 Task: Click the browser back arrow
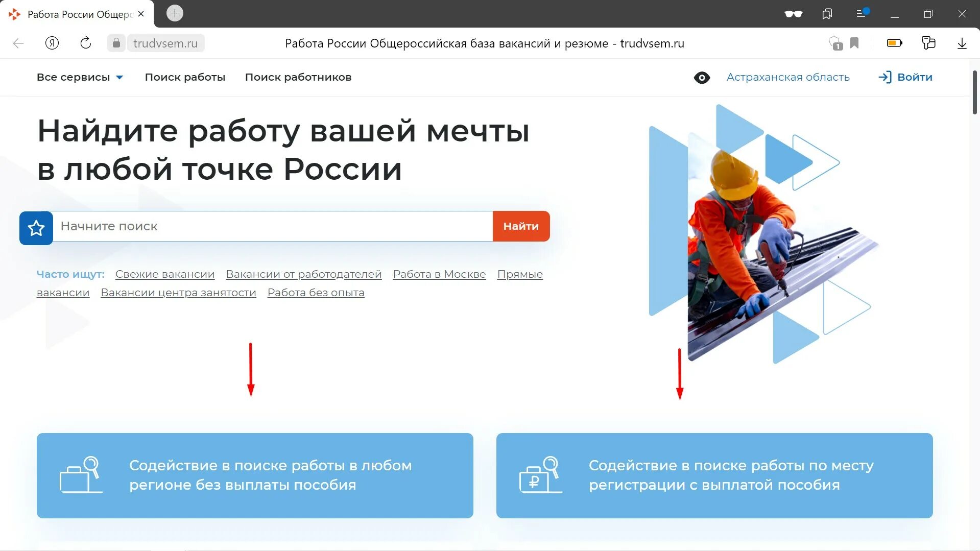click(x=18, y=43)
